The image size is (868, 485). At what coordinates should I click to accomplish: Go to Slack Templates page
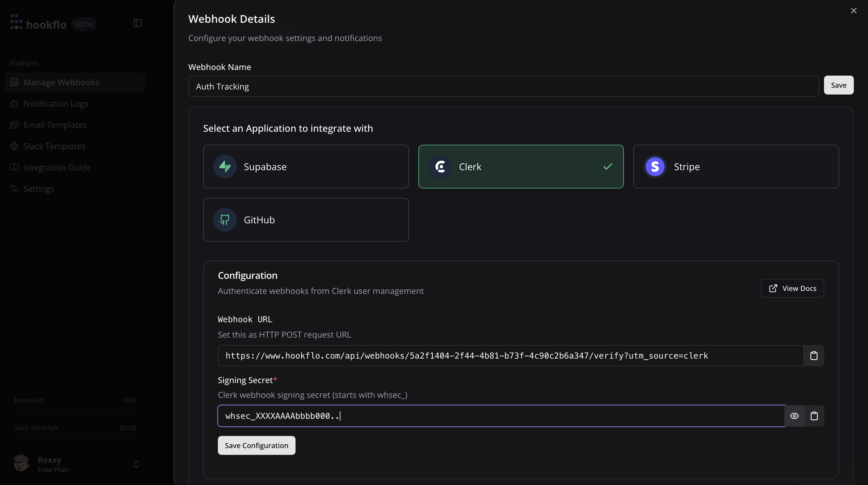(x=54, y=146)
